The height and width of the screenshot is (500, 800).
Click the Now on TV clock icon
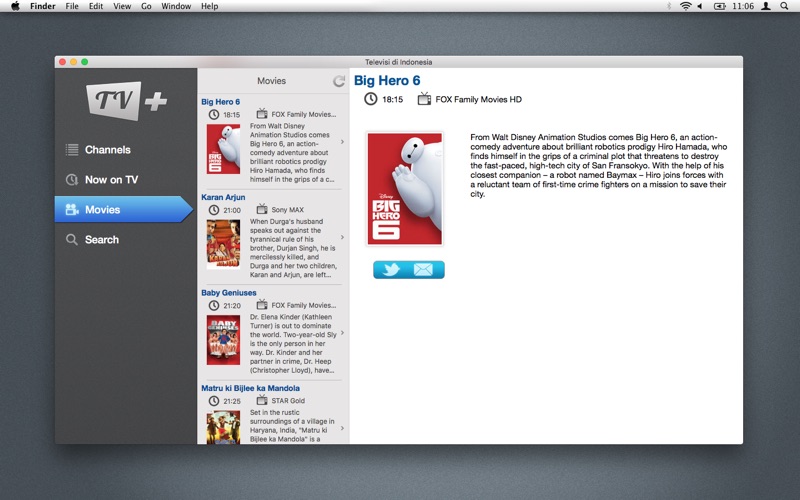72,180
